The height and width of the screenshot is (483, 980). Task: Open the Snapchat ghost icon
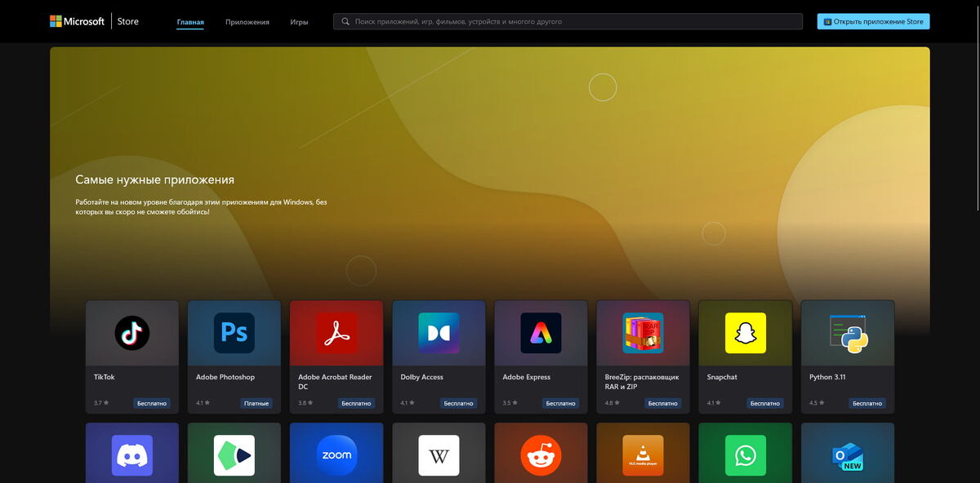click(x=746, y=333)
